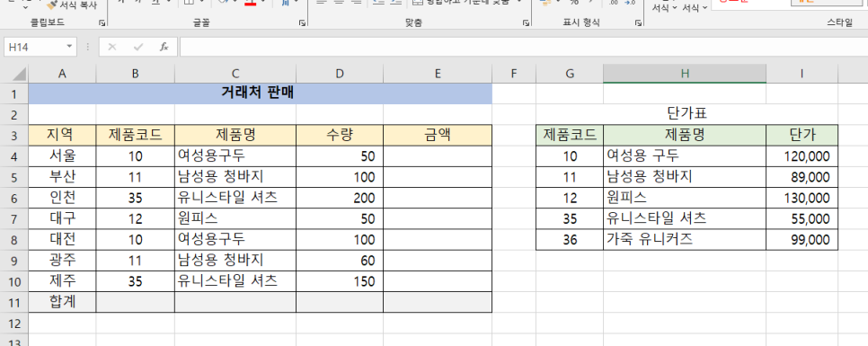Click the 유니스타일 셔츠 cell in price table
Image resolution: width=868 pixels, height=346 pixels.
[685, 218]
